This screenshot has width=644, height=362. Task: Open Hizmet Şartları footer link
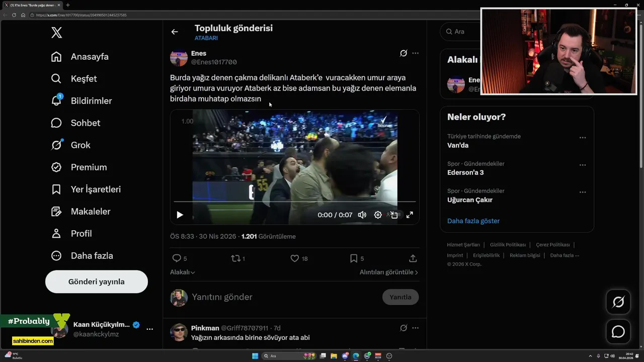pos(463,245)
